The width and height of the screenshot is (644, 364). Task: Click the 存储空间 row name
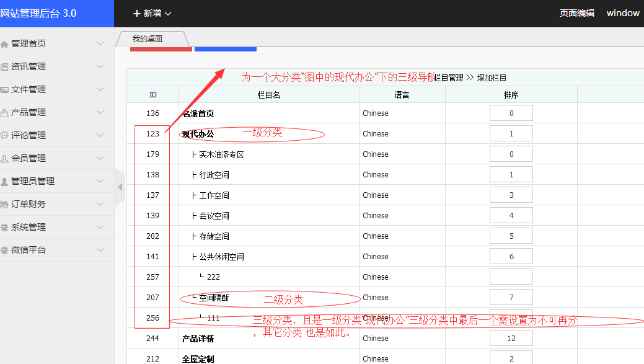click(214, 236)
